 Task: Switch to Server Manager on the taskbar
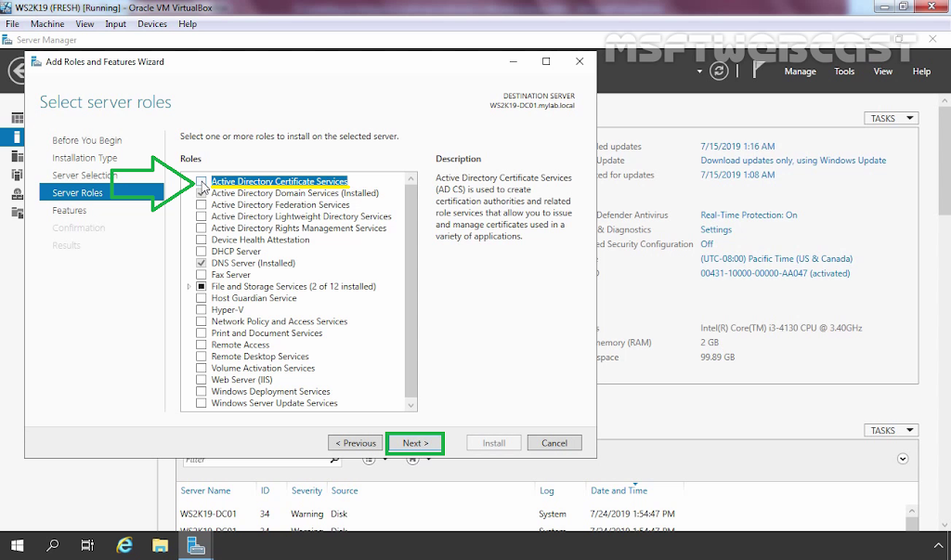tap(196, 545)
